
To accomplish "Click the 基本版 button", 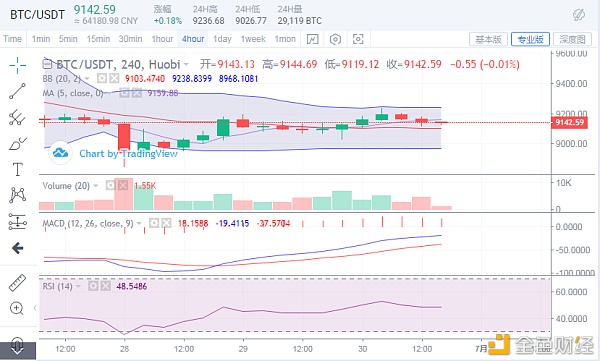I will 488,39.
